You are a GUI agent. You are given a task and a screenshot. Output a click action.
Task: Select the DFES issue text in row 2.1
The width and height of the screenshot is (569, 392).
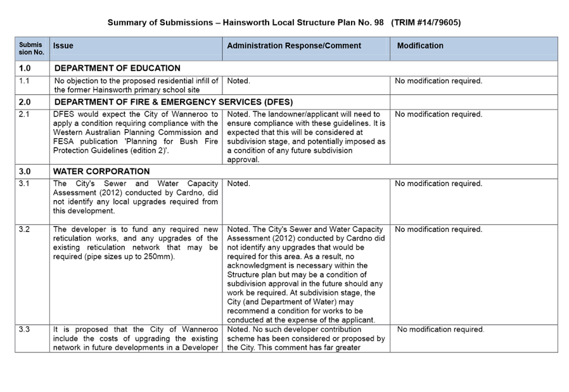click(136, 132)
